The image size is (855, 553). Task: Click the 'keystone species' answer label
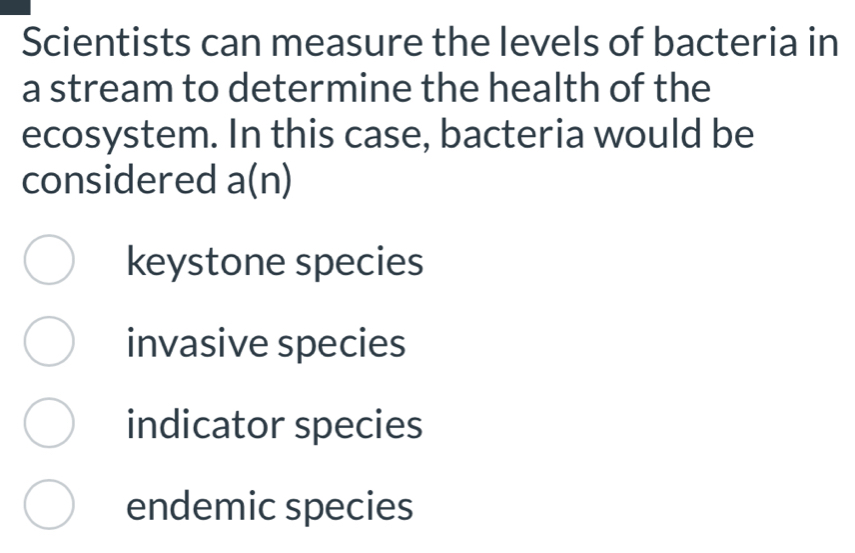[275, 263]
